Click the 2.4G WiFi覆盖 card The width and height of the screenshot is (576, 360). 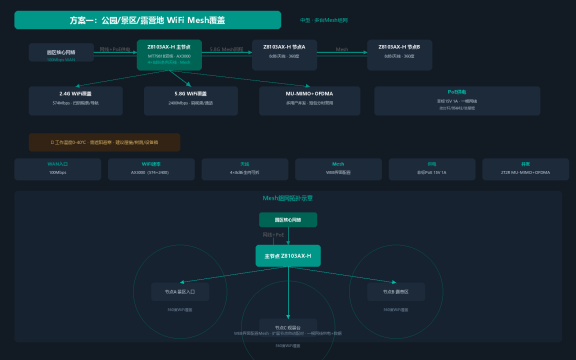click(x=76, y=101)
